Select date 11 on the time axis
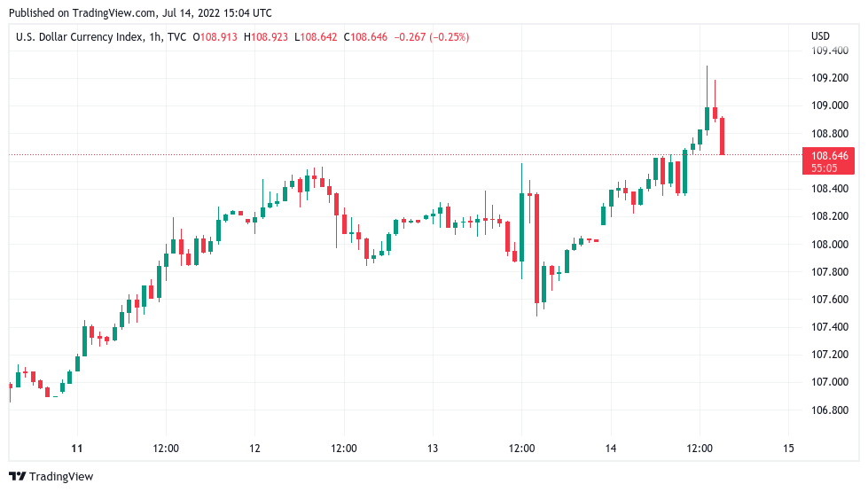868x492 pixels. pyautogui.click(x=77, y=448)
